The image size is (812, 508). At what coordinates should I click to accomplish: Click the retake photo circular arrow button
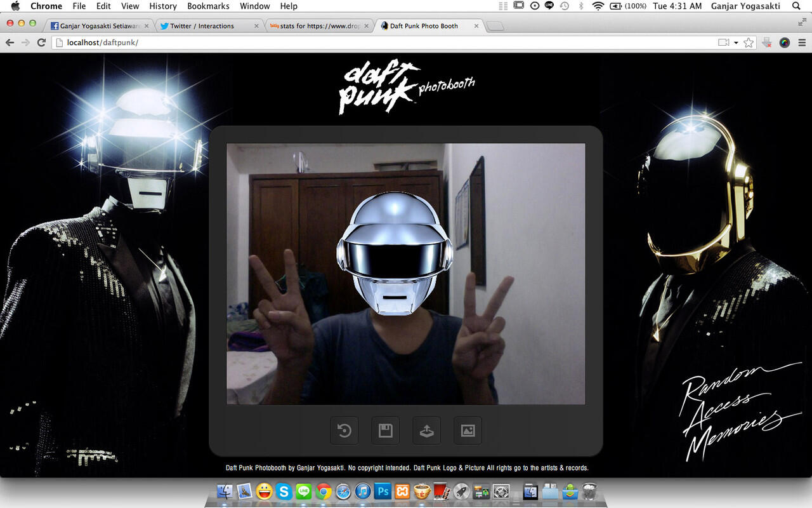[x=344, y=431]
